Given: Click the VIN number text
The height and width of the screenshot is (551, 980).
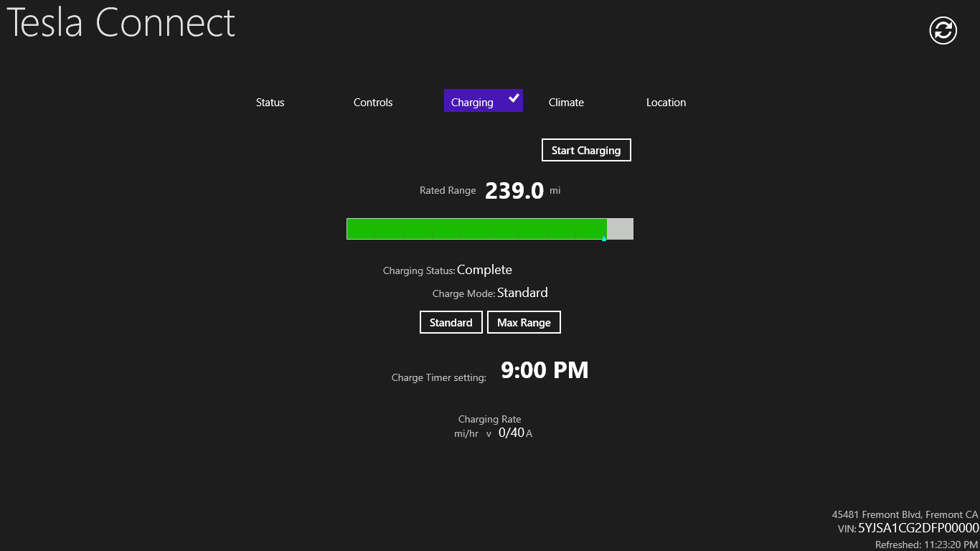Looking at the screenshot, I should point(918,528).
